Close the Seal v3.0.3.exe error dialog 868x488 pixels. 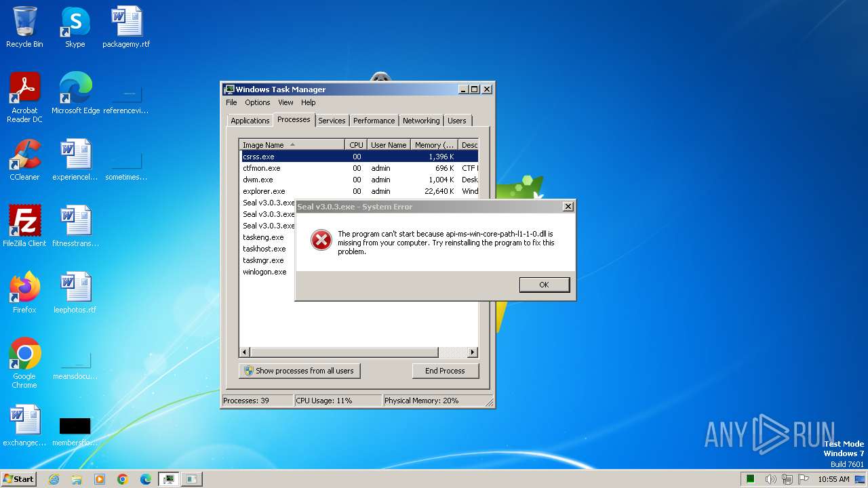568,207
